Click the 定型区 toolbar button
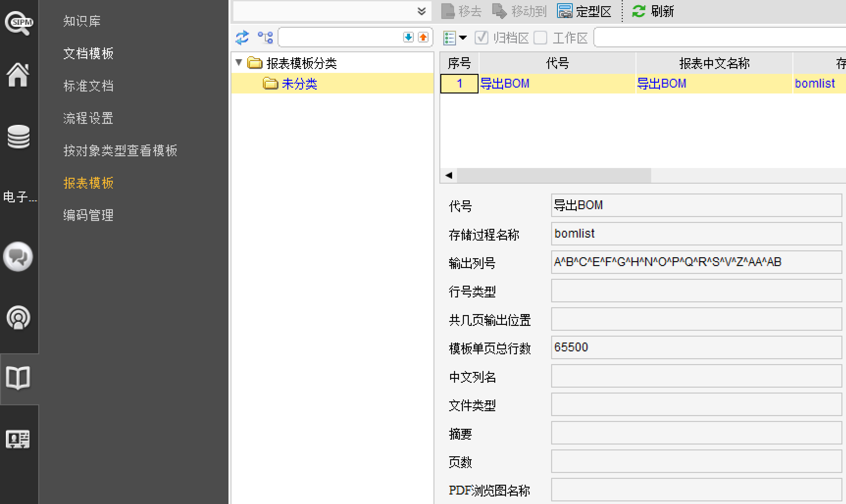Screen dimensions: 846x504 (x=584, y=11)
